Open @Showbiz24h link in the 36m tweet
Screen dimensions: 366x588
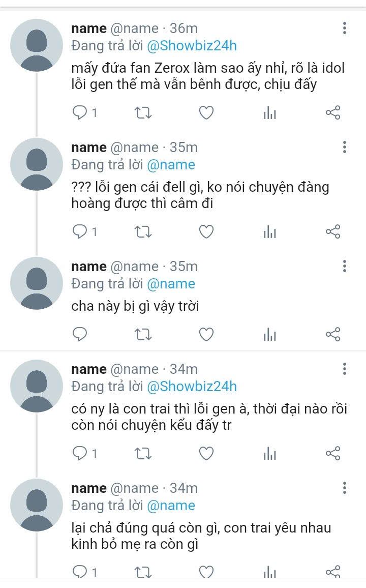click(192, 46)
